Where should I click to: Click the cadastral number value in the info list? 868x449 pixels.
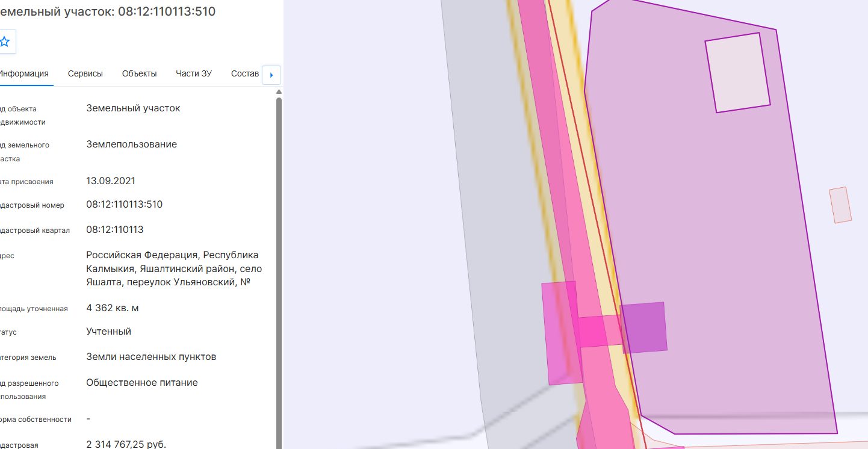[125, 205]
